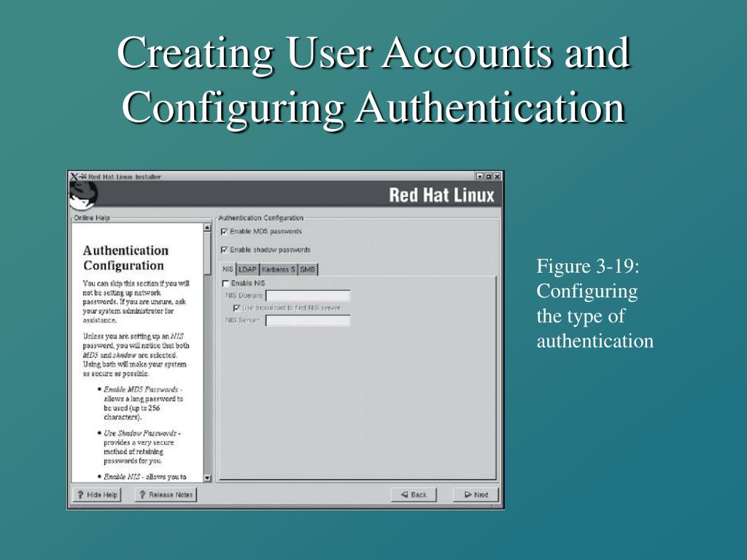Proceed with the Next button
Screen dimensions: 747x560
pyautogui.click(x=476, y=495)
